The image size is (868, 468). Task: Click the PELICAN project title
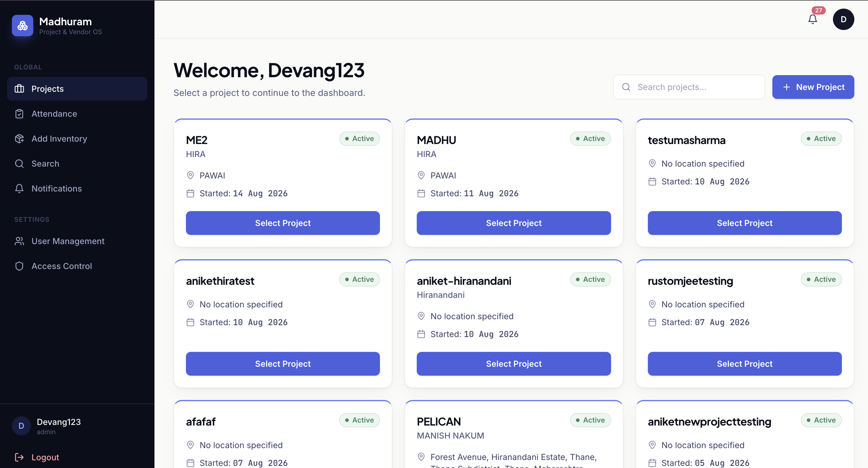point(439,422)
